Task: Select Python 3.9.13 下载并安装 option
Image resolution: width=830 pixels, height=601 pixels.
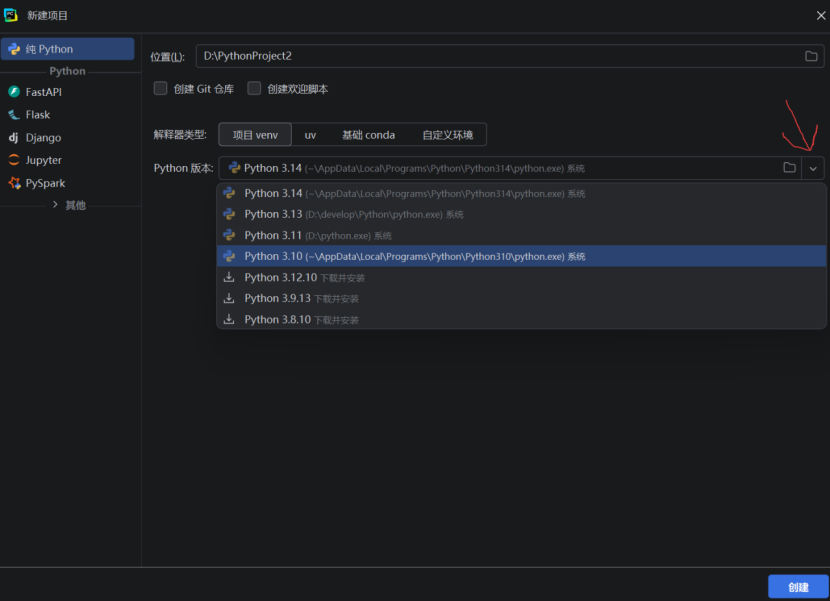Action: 521,299
